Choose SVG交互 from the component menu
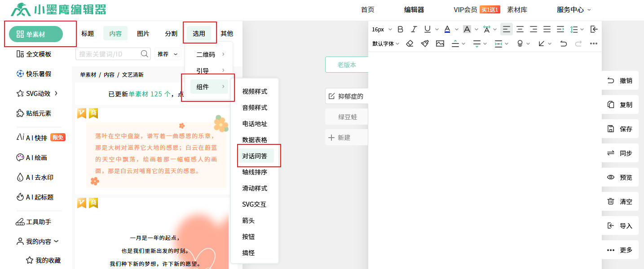This screenshot has height=269, width=644. (x=254, y=204)
